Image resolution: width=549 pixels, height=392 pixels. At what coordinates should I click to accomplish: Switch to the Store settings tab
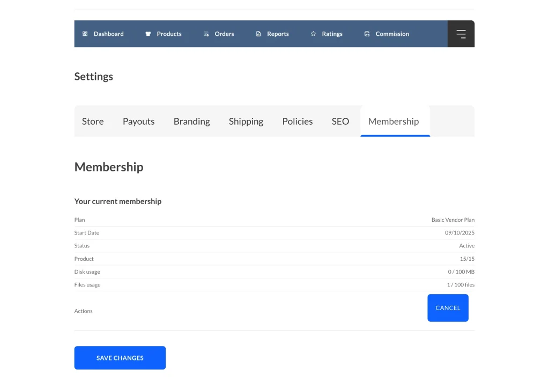click(93, 122)
